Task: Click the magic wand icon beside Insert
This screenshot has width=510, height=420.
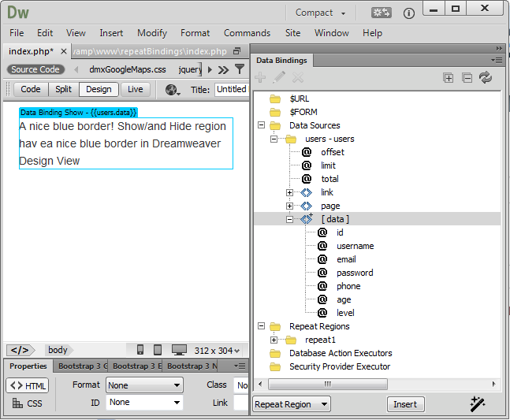Action: (478, 404)
